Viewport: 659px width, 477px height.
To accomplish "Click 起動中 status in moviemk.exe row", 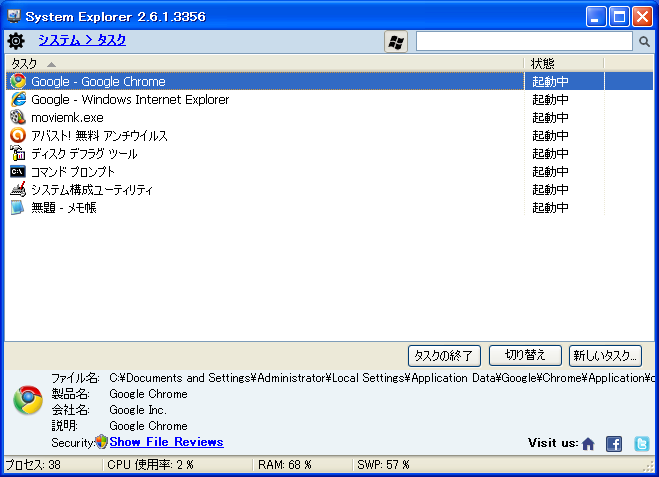I will pos(550,118).
